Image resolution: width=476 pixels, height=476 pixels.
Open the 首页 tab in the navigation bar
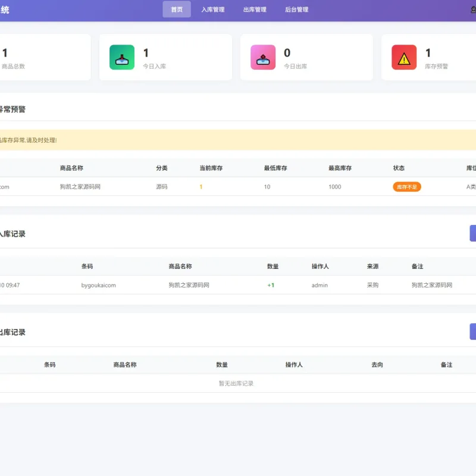click(x=177, y=10)
